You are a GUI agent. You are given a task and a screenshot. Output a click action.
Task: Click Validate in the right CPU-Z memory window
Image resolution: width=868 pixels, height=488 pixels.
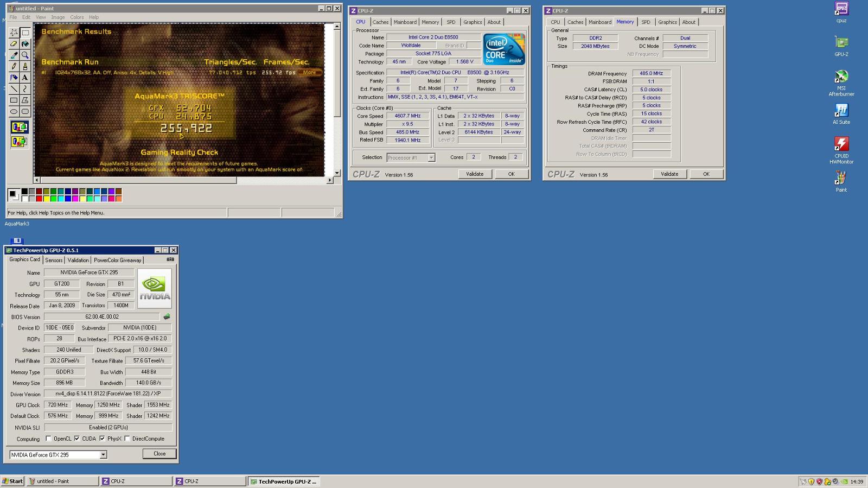click(669, 174)
